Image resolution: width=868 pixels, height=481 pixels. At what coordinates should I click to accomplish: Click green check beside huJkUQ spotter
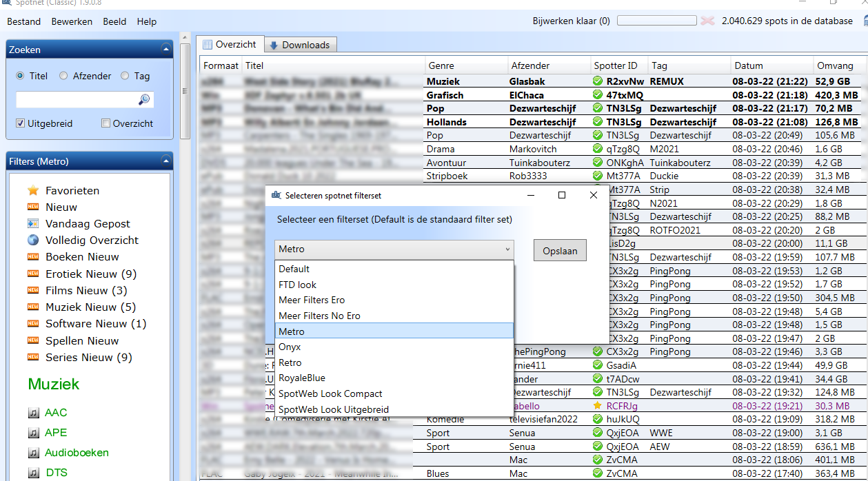[x=598, y=419]
